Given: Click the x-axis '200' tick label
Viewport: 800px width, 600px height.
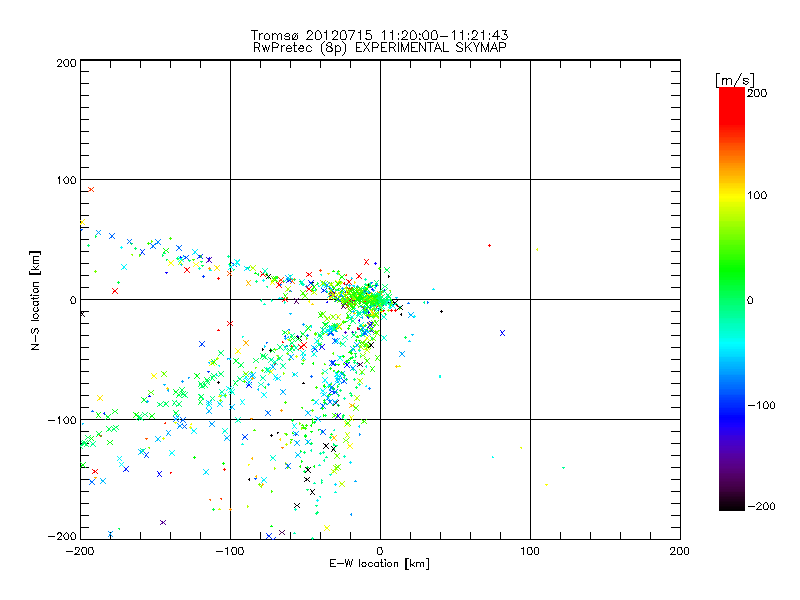Looking at the screenshot, I should pyautogui.click(x=680, y=551).
